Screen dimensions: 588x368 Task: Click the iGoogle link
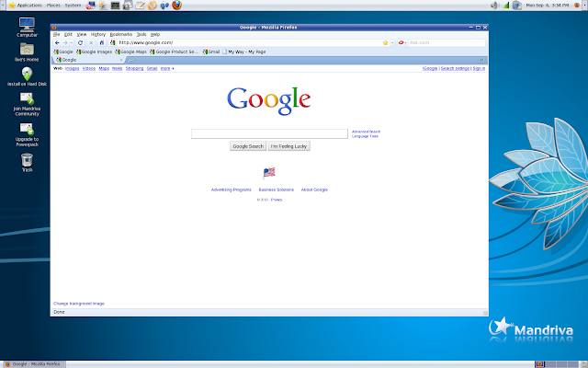430,68
